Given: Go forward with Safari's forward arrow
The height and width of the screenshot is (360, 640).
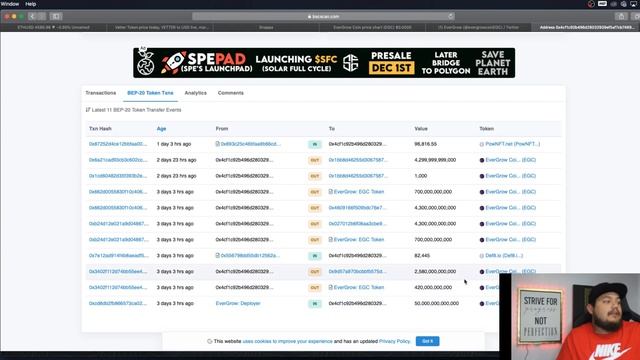Looking at the screenshot, I should tap(41, 16).
